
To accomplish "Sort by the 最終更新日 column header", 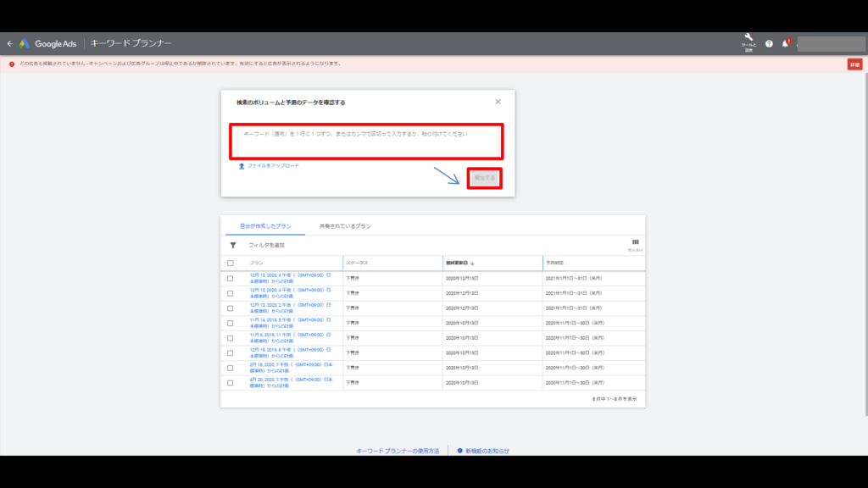I will point(465,263).
